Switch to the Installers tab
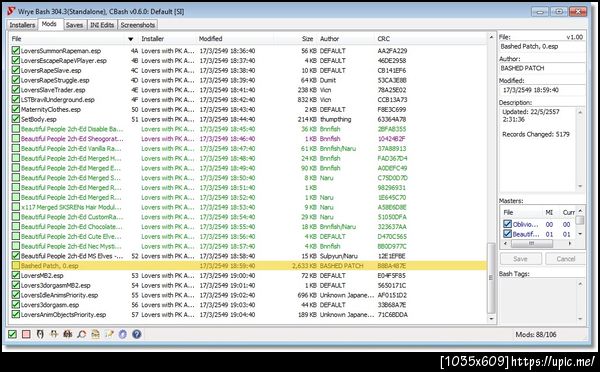Screen dimensions: 600x372 [22, 25]
